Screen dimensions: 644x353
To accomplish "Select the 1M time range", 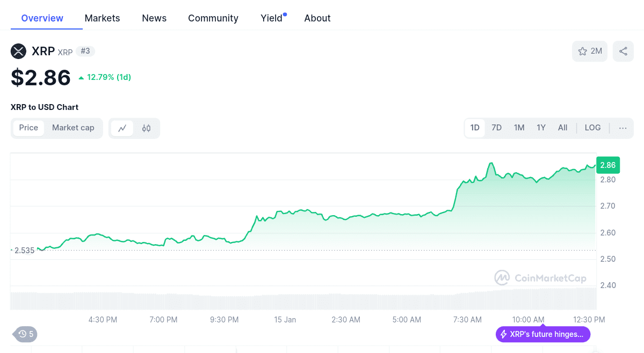I will (519, 128).
